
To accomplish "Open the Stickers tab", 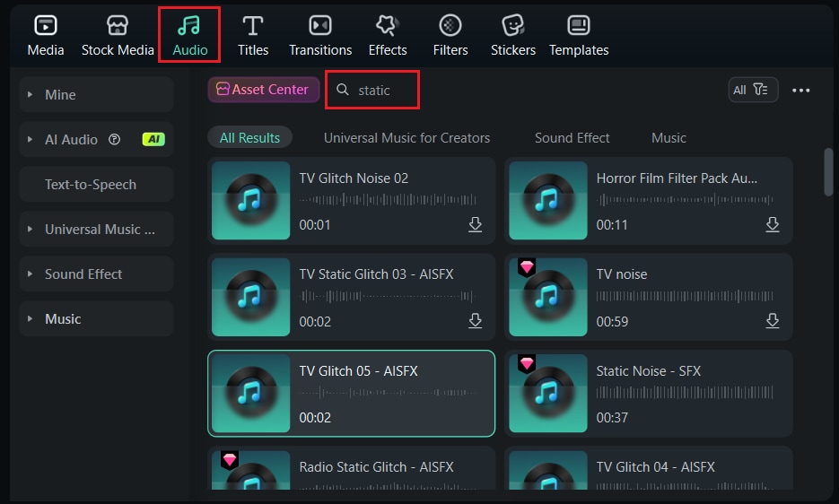I will click(x=512, y=35).
